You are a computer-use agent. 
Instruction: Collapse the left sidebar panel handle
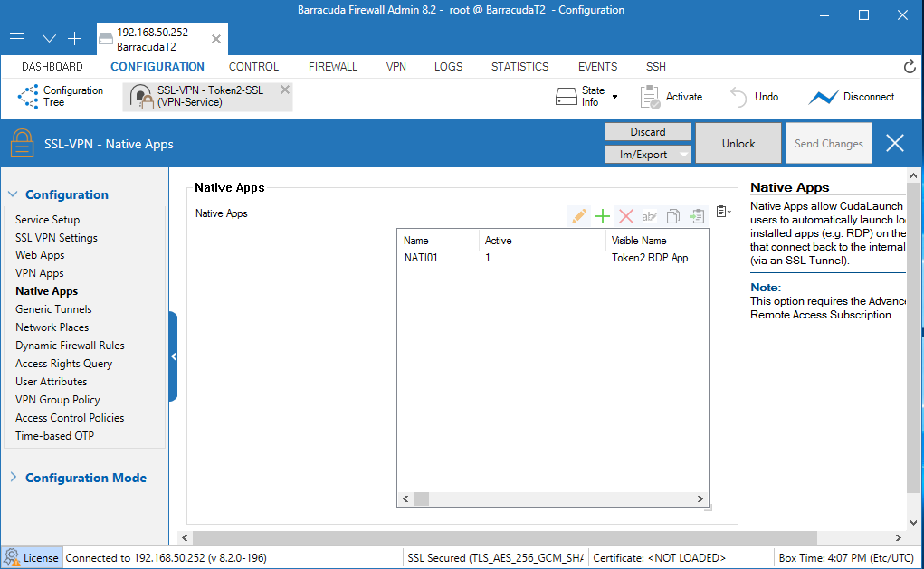(173, 356)
